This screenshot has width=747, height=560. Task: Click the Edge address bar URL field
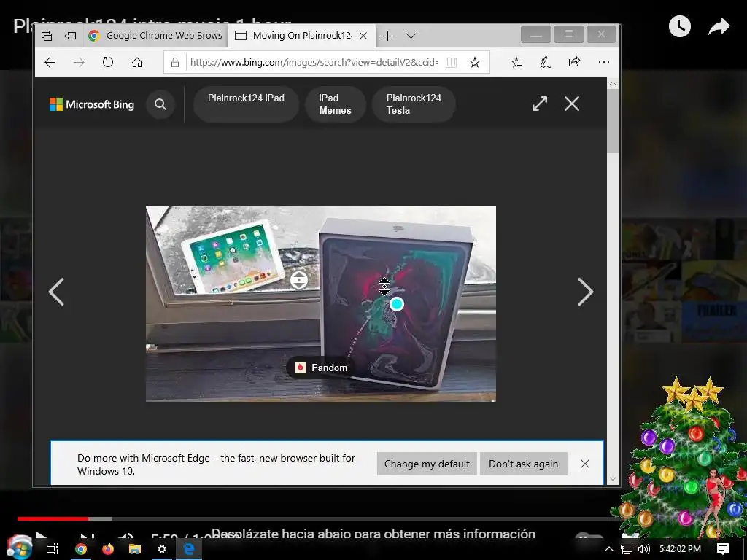pos(314,63)
